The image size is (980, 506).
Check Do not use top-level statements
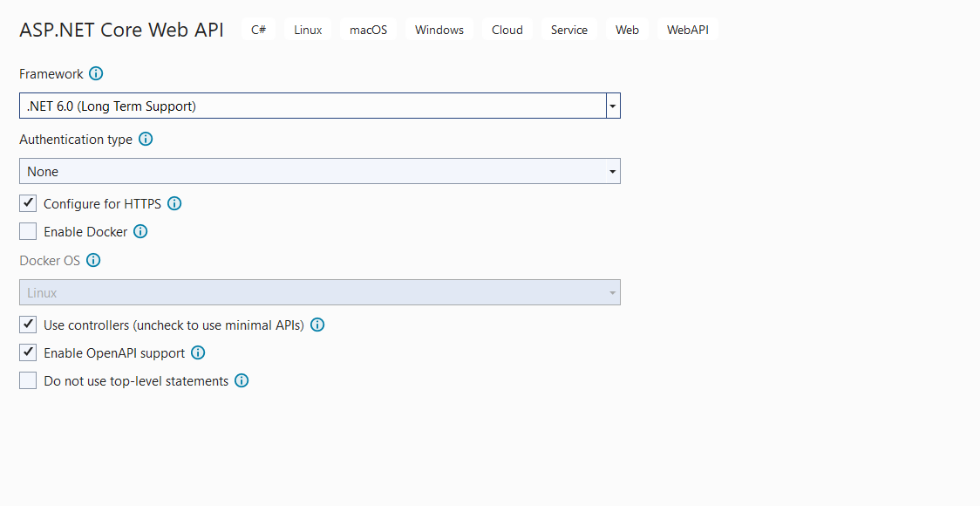tap(27, 380)
